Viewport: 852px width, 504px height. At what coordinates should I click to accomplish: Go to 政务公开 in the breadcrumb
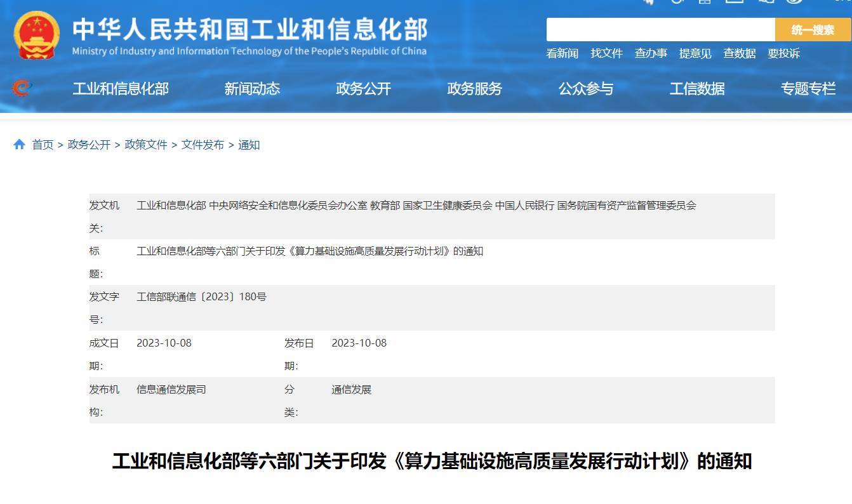coord(89,145)
